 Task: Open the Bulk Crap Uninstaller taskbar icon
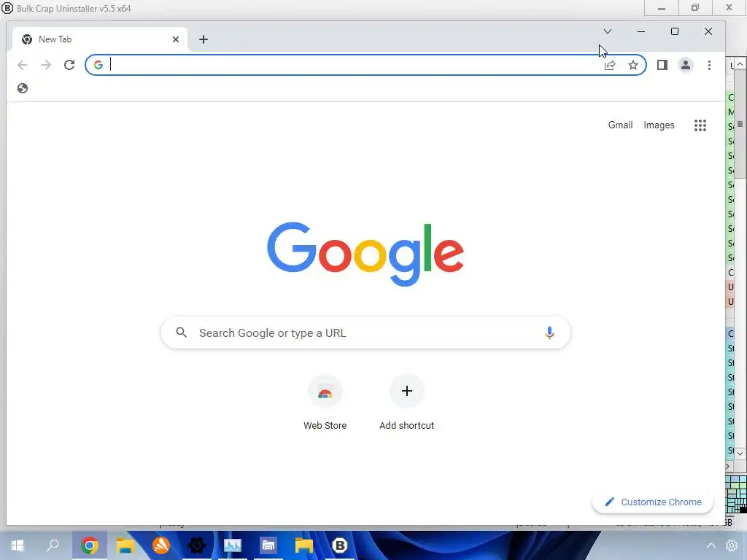point(340,545)
